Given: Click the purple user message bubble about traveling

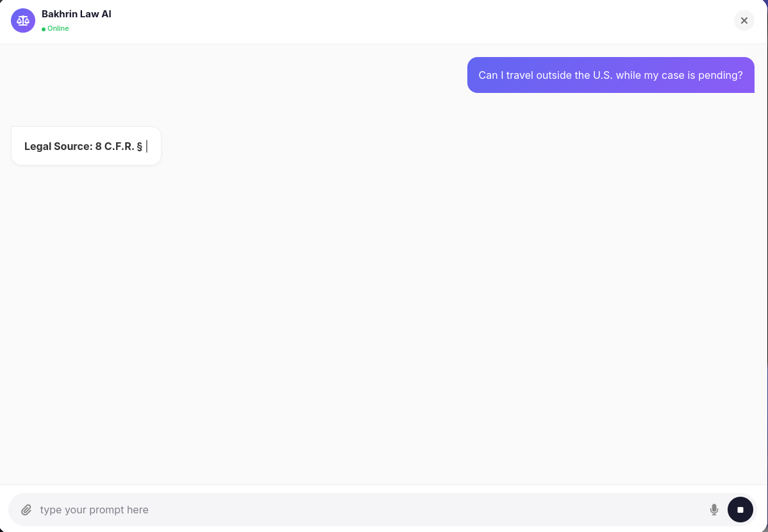Looking at the screenshot, I should click(610, 75).
